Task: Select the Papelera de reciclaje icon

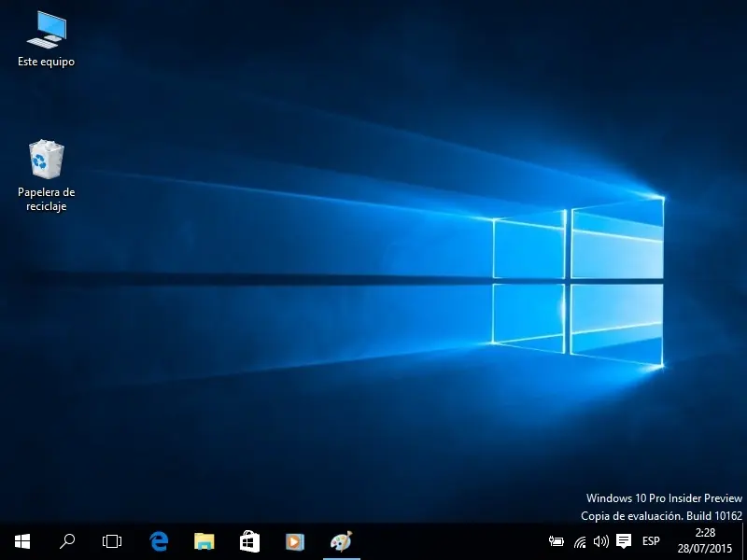Action: [x=46, y=175]
